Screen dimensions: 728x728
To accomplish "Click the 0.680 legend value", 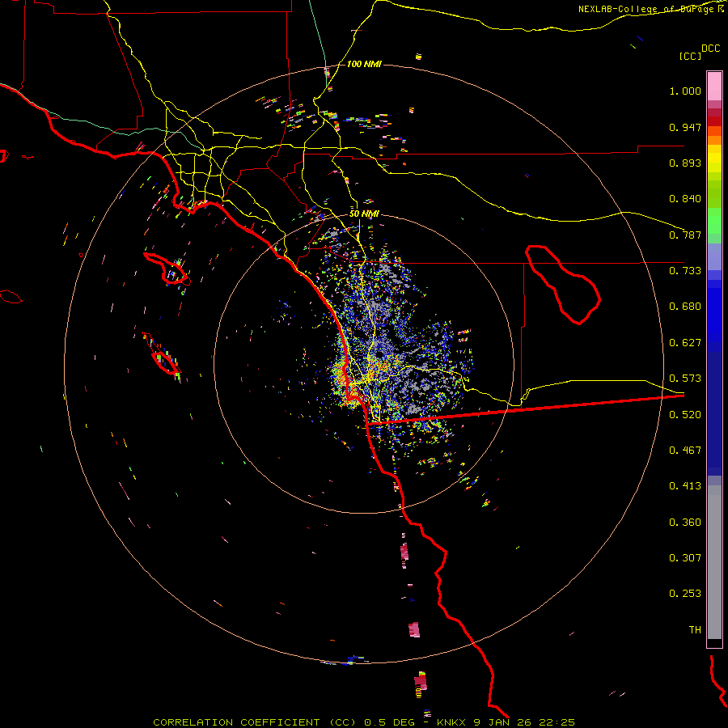I will pyautogui.click(x=685, y=307).
